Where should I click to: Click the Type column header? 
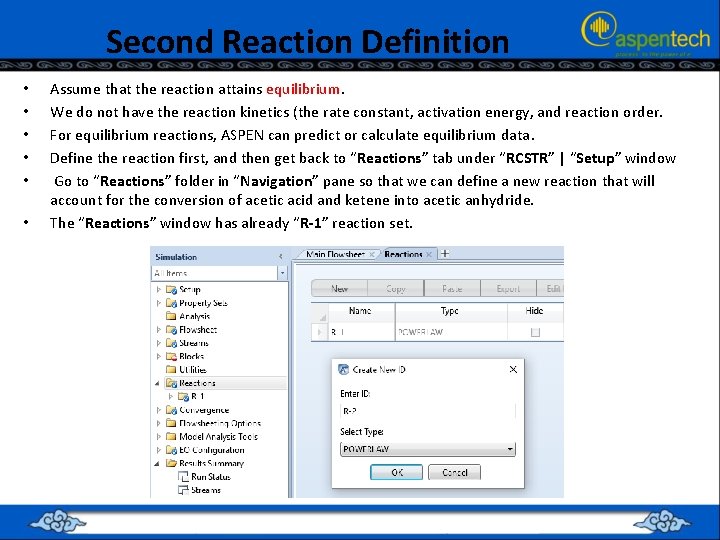pyautogui.click(x=450, y=311)
